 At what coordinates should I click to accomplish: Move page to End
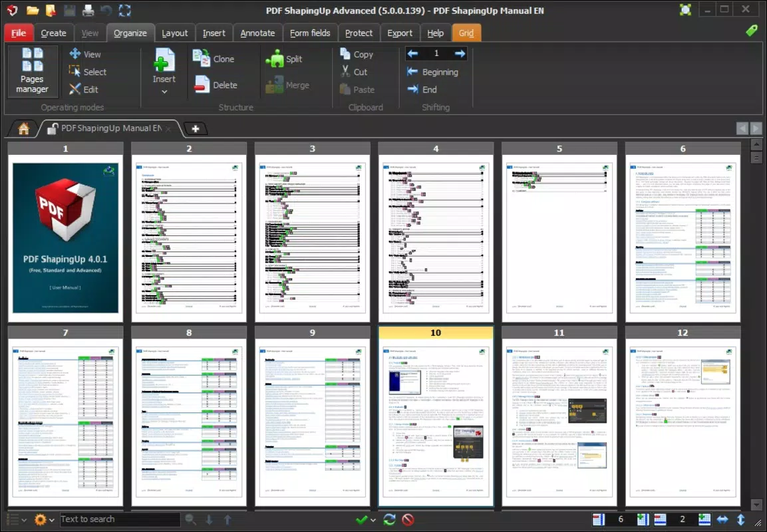click(422, 90)
